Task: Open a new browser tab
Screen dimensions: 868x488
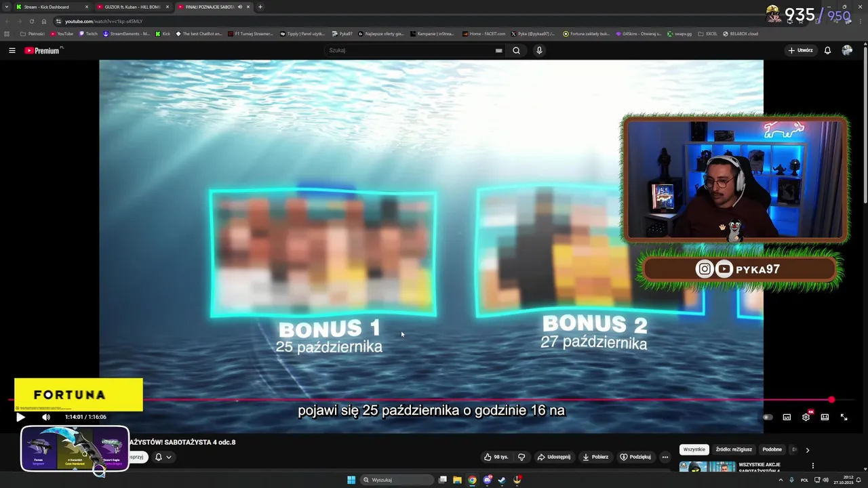Action: click(x=260, y=7)
